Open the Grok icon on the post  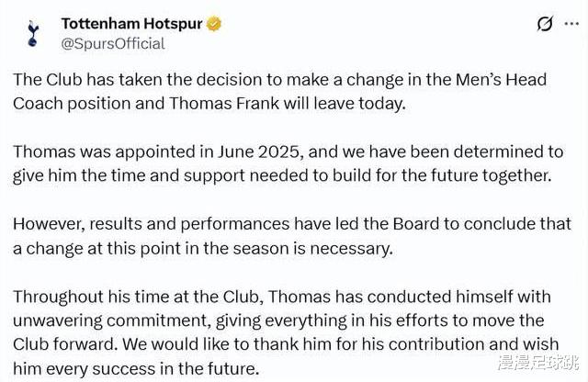tap(545, 24)
